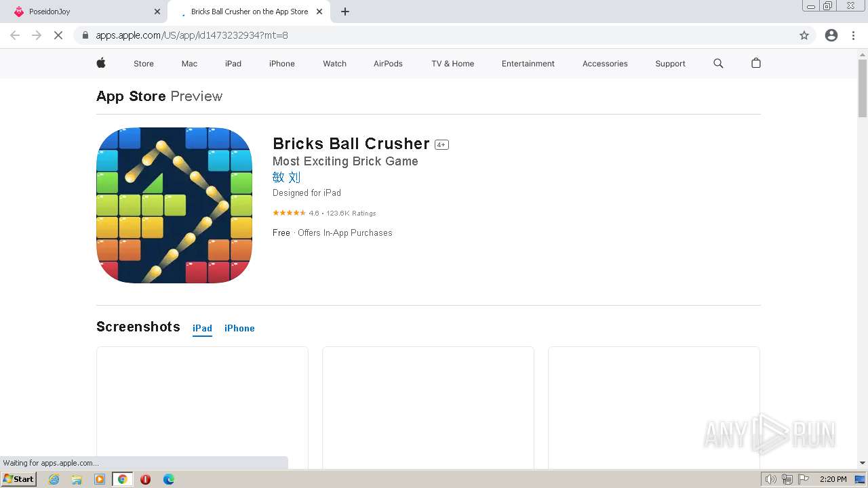The image size is (868, 488).
Task: Open the Chrome profile avatar icon
Action: (831, 35)
